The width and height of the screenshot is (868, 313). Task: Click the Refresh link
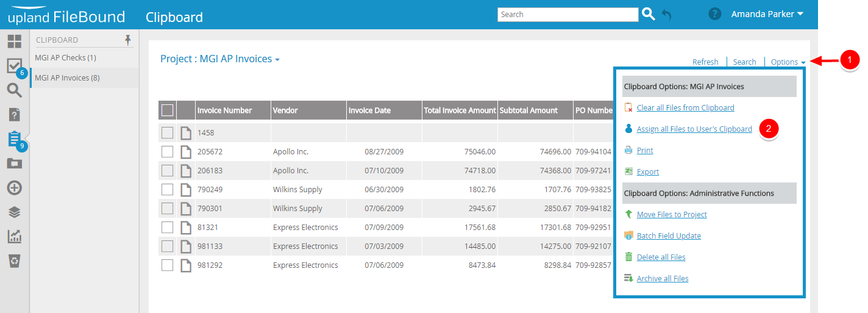705,62
